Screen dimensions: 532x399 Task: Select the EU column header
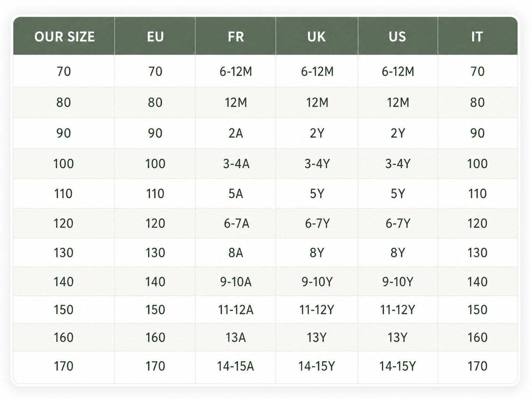[x=155, y=36]
